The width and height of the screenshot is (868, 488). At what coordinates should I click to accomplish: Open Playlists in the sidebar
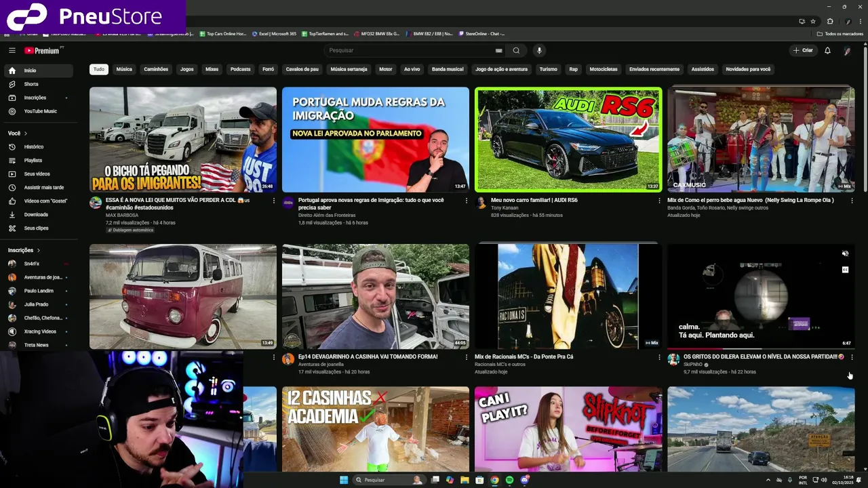38,160
